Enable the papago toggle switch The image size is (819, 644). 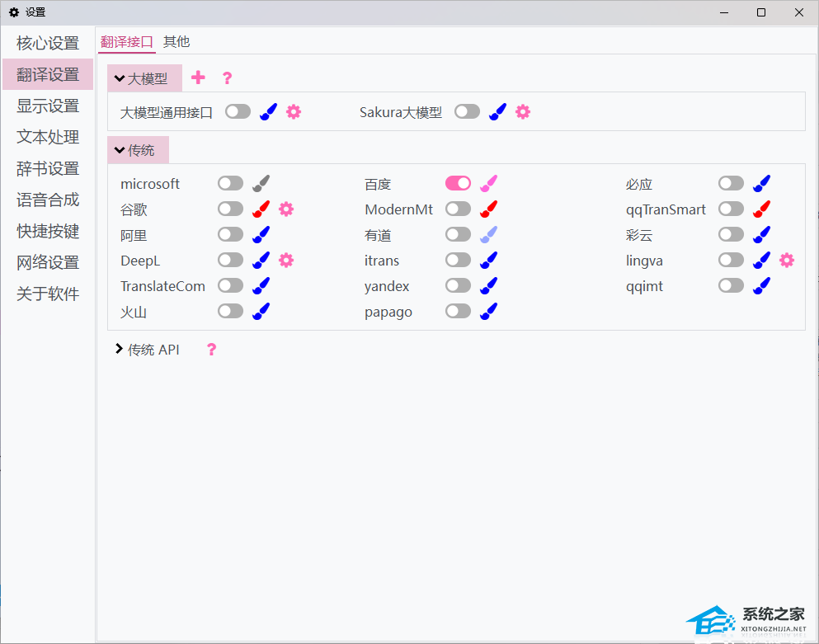pos(459,312)
